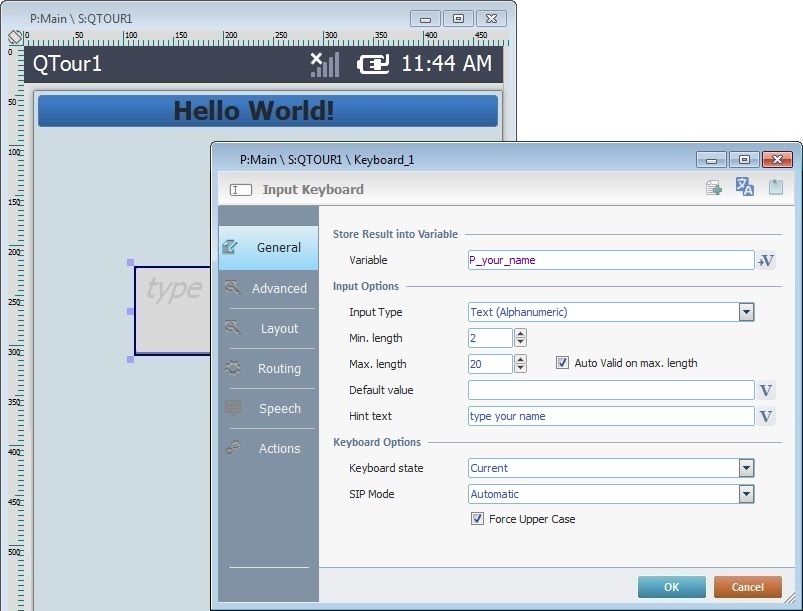Click the add document icon in dialog header
Image resolution: width=803 pixels, height=611 pixels.
pyautogui.click(x=714, y=188)
